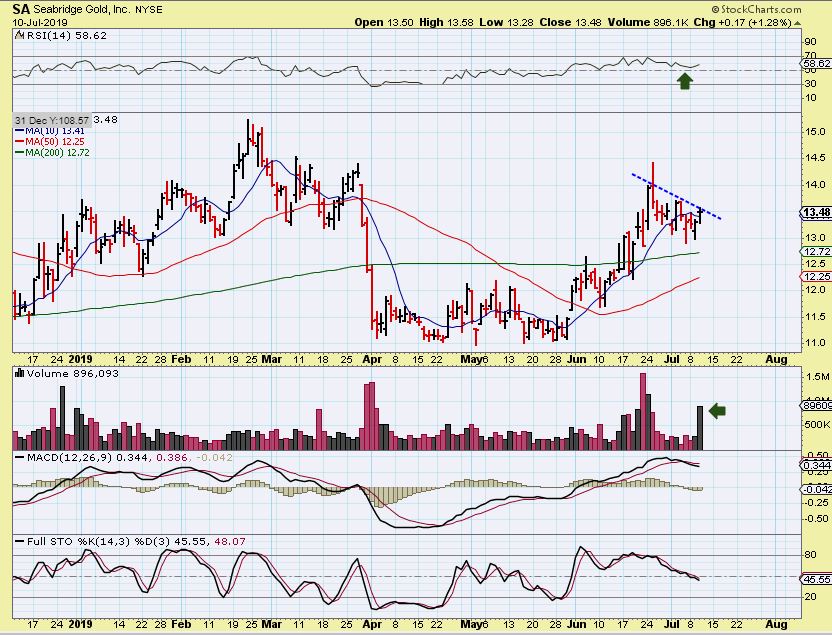The height and width of the screenshot is (635, 832).
Task: Click the 15.0 price axis label
Action: pyautogui.click(x=814, y=132)
